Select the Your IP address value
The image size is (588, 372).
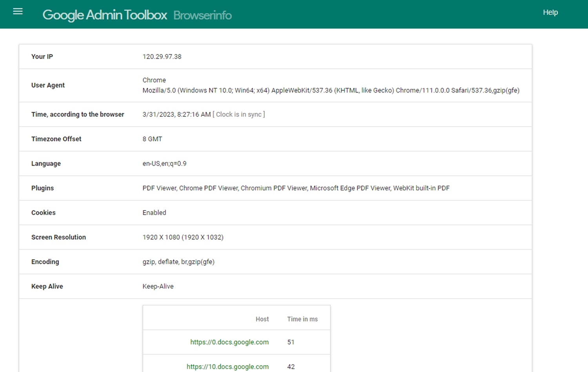(x=162, y=56)
